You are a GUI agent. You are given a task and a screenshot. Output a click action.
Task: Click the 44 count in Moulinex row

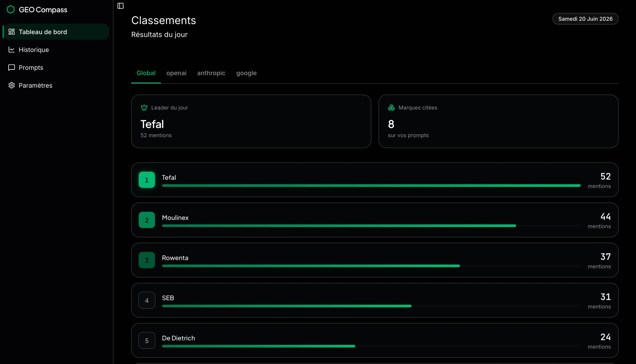click(x=605, y=217)
